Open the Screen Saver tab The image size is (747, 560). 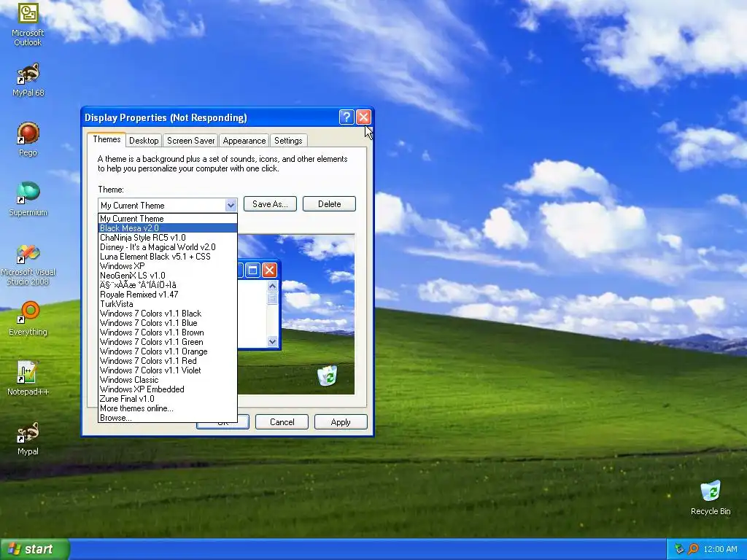190,141
